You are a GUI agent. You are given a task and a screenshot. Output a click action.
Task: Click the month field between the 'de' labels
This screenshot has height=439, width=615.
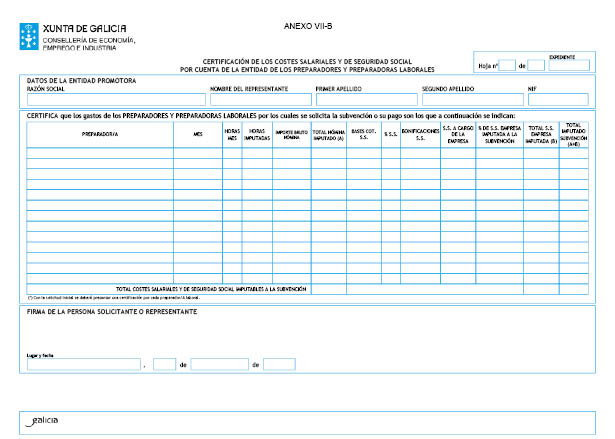click(x=219, y=365)
